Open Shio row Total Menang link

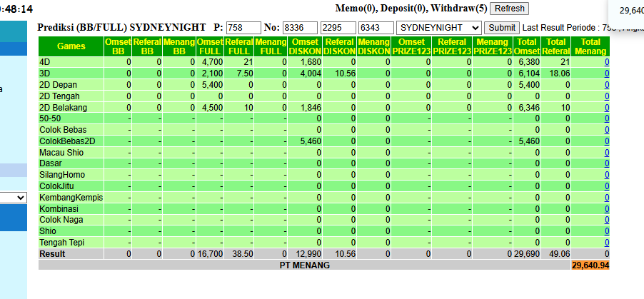tap(607, 231)
